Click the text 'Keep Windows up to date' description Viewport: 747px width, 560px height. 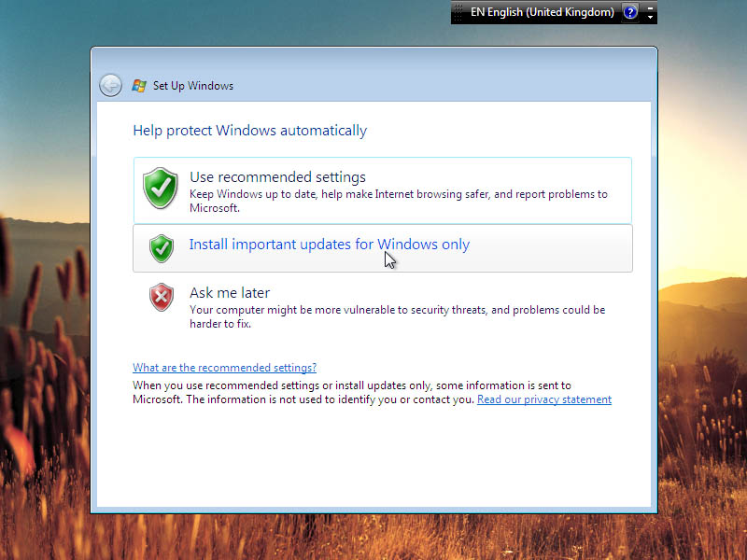tap(399, 201)
